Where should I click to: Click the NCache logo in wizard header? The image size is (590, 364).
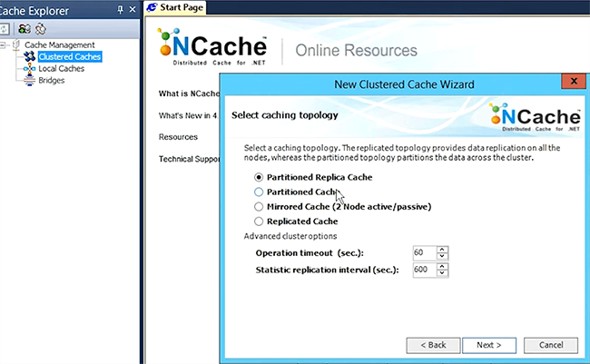pos(535,117)
